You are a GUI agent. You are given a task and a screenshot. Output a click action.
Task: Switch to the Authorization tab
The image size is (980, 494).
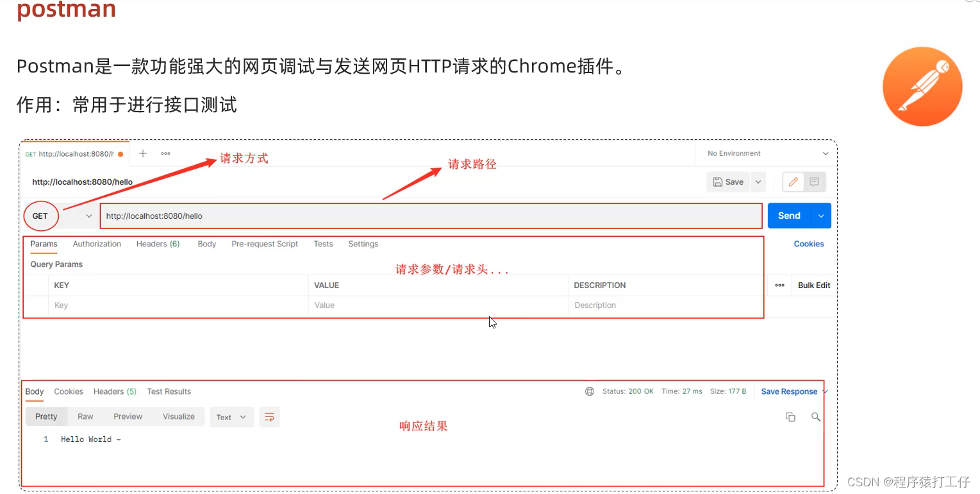[x=97, y=244]
